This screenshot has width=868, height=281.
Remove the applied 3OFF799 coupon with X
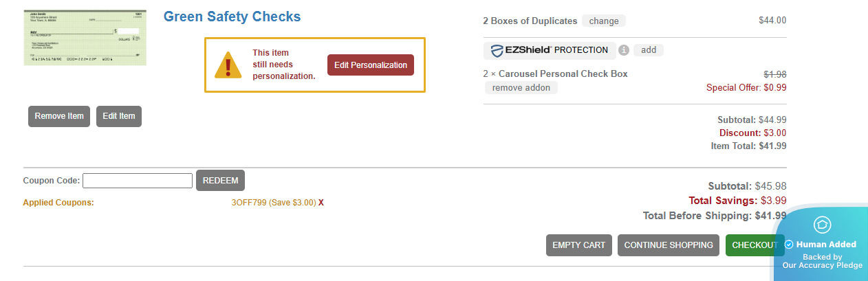[x=321, y=203]
